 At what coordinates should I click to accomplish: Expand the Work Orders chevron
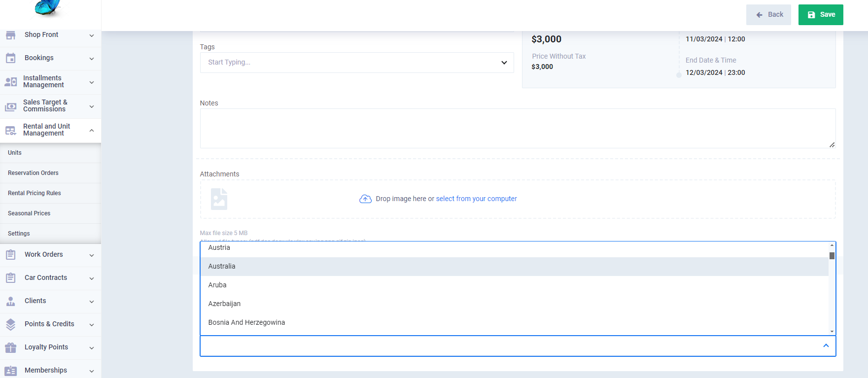tap(92, 255)
